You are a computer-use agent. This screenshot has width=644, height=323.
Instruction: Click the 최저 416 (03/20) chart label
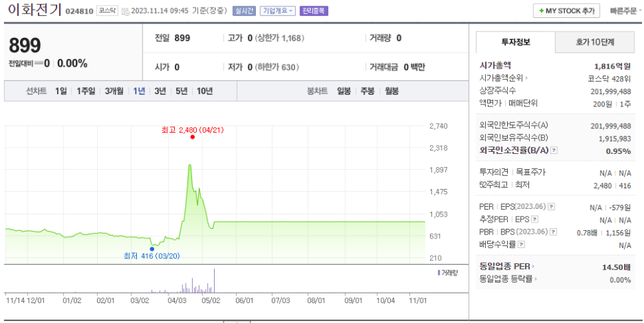[152, 256]
